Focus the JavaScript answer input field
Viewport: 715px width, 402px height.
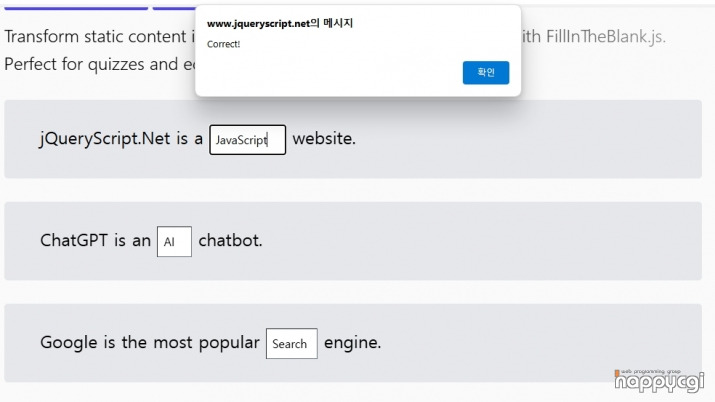(x=248, y=140)
